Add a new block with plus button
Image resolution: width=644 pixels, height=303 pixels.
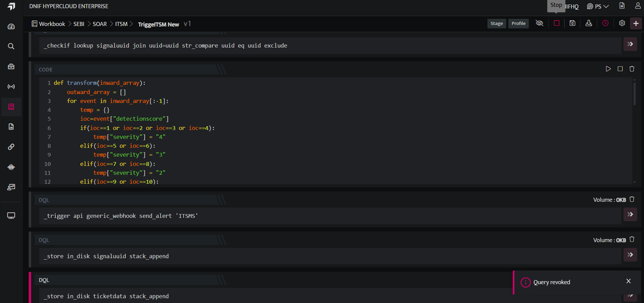point(636,23)
